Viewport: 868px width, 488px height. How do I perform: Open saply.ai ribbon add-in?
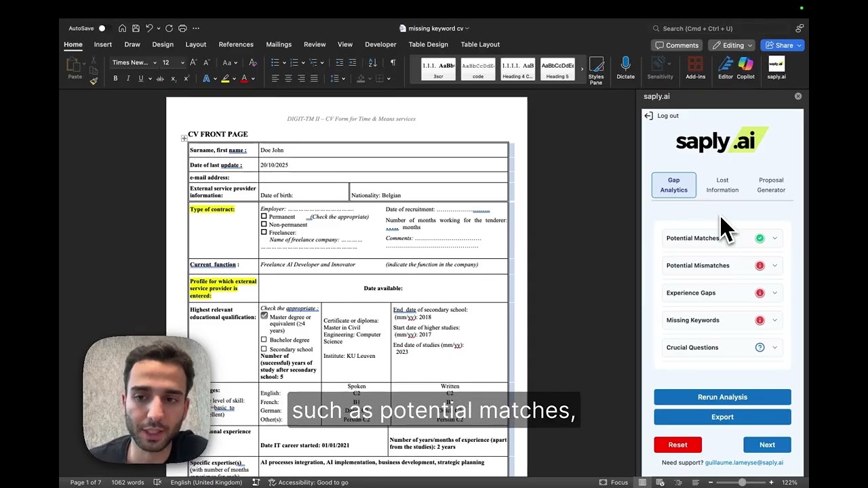click(x=776, y=68)
